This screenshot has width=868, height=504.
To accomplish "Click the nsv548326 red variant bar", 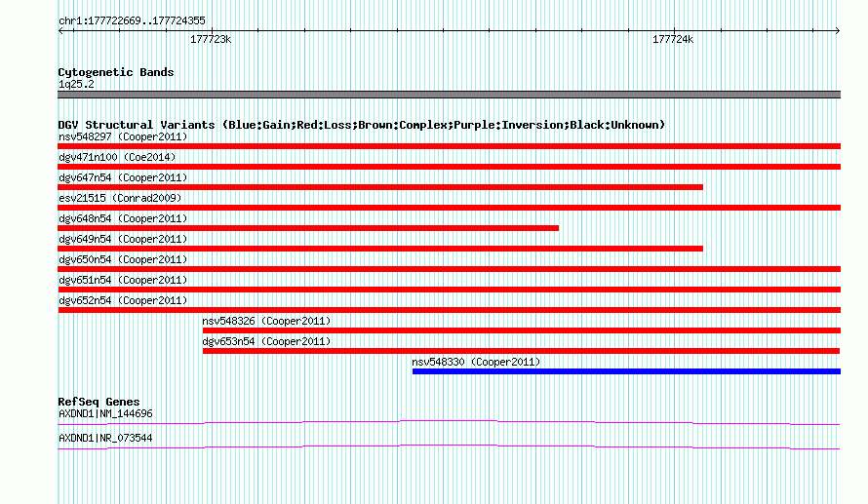I will [522, 330].
